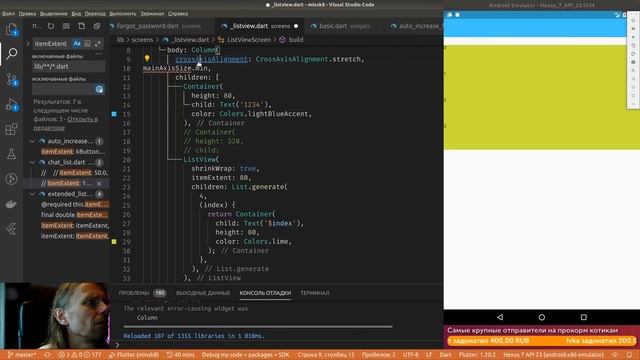Open the Search view magnifier icon
640x360 pixels.
[x=11, y=53]
